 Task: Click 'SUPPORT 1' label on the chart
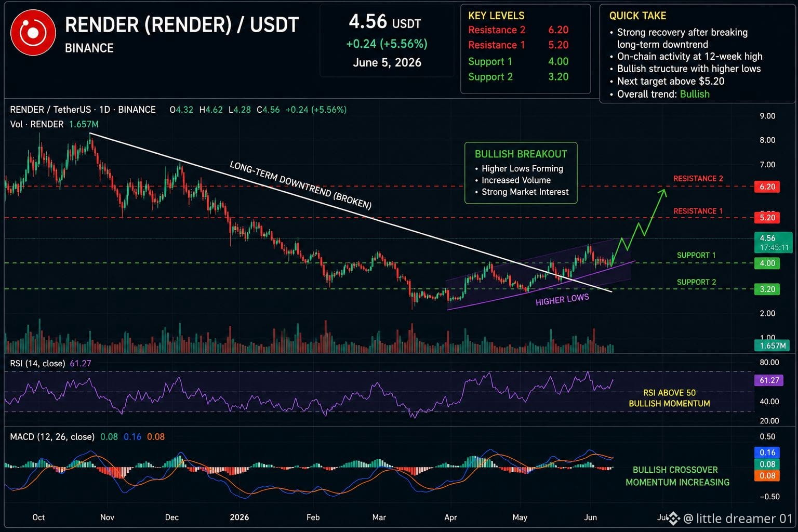(696, 255)
